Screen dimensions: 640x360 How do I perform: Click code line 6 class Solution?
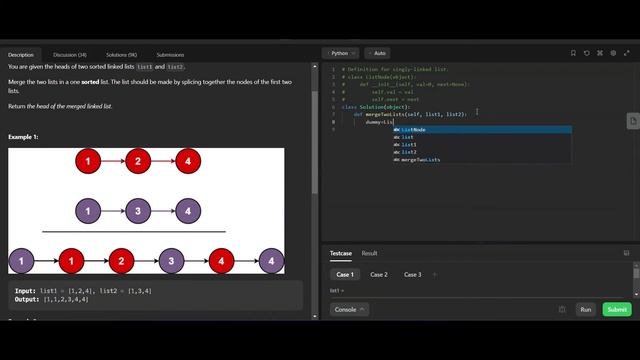click(376, 107)
